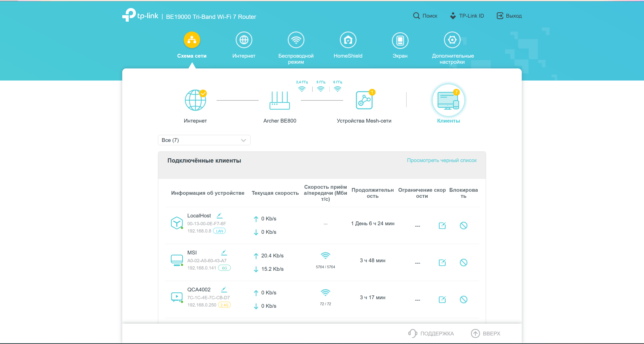Click the 72 / 72 link rate
Image resolution: width=644 pixels, height=344 pixels.
(326, 304)
